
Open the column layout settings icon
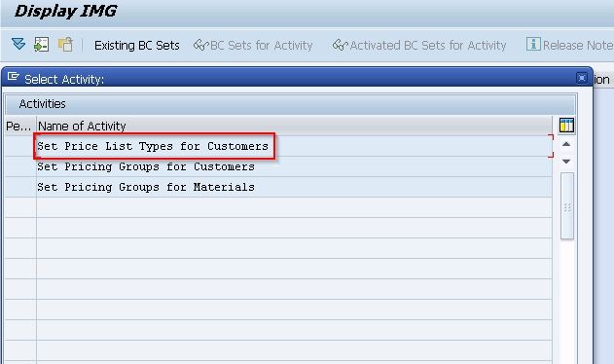(566, 126)
